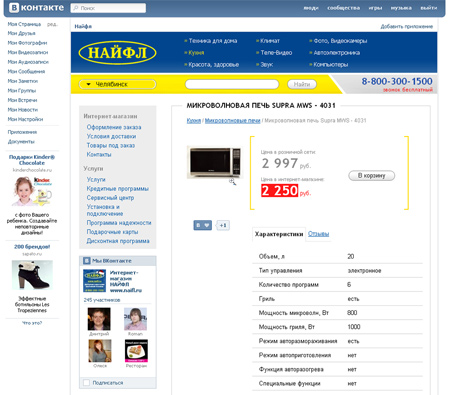
Task: Switch to the Отзывы tab
Action: [x=318, y=234]
